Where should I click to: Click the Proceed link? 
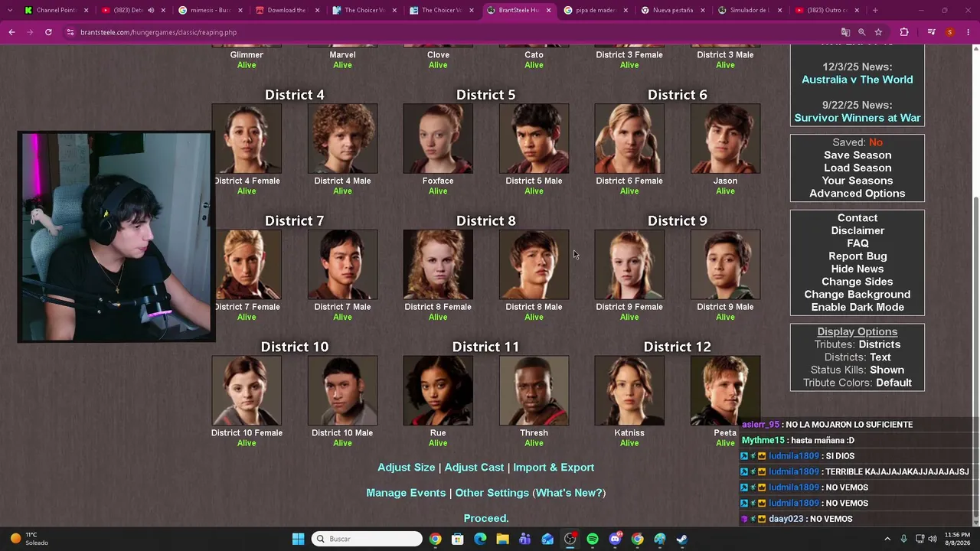click(486, 518)
